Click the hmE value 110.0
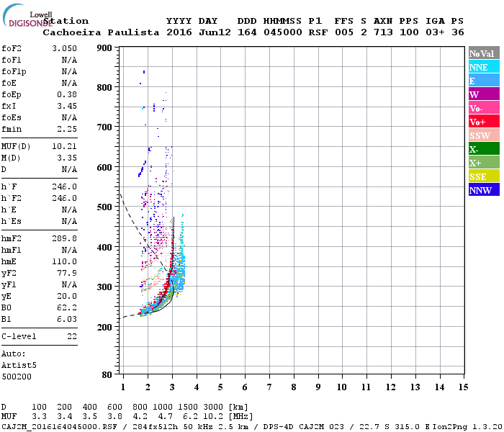 tap(64, 261)
